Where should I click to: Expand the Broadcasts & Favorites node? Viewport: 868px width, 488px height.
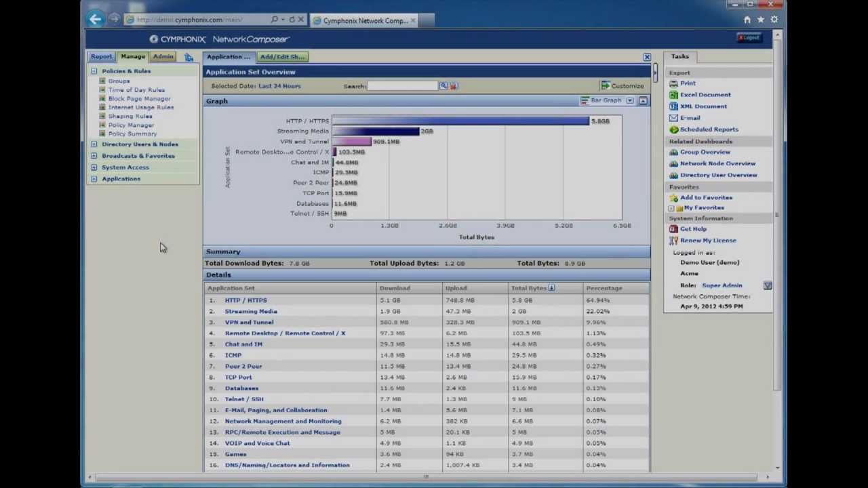click(x=94, y=156)
